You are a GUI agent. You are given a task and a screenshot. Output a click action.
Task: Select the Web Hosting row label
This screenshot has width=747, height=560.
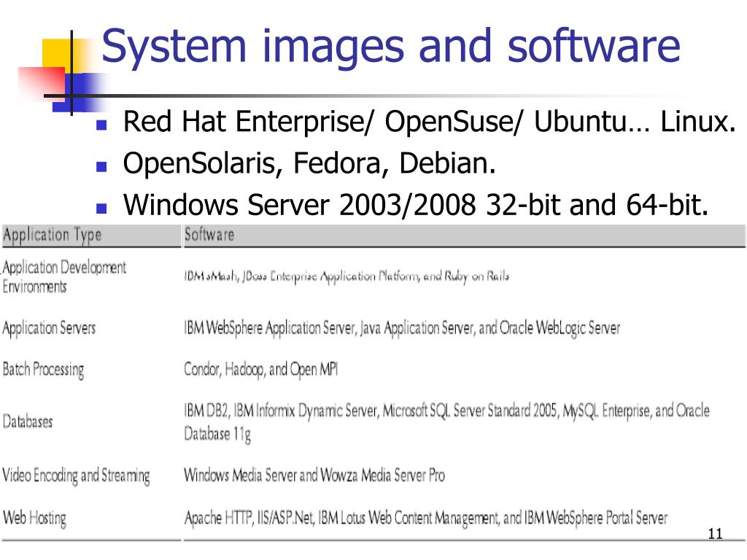34,518
